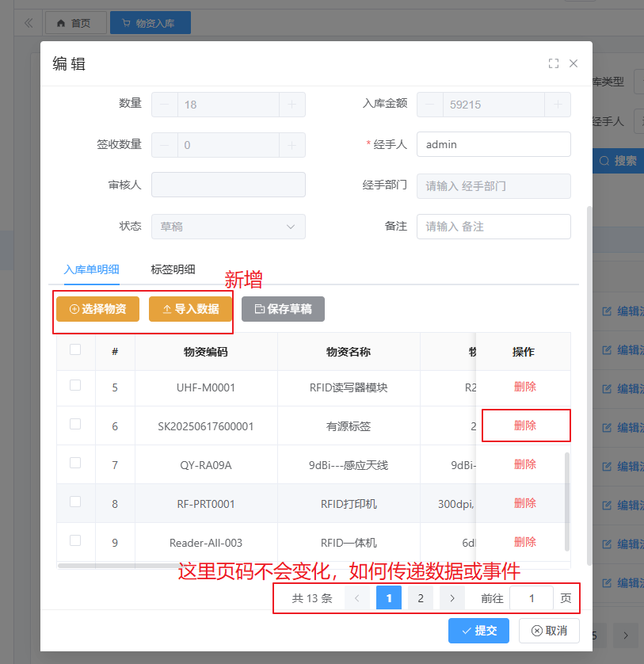Screen dimensions: 644x664
Task: Click minus stepper on 入库金额 field
Action: coord(430,105)
